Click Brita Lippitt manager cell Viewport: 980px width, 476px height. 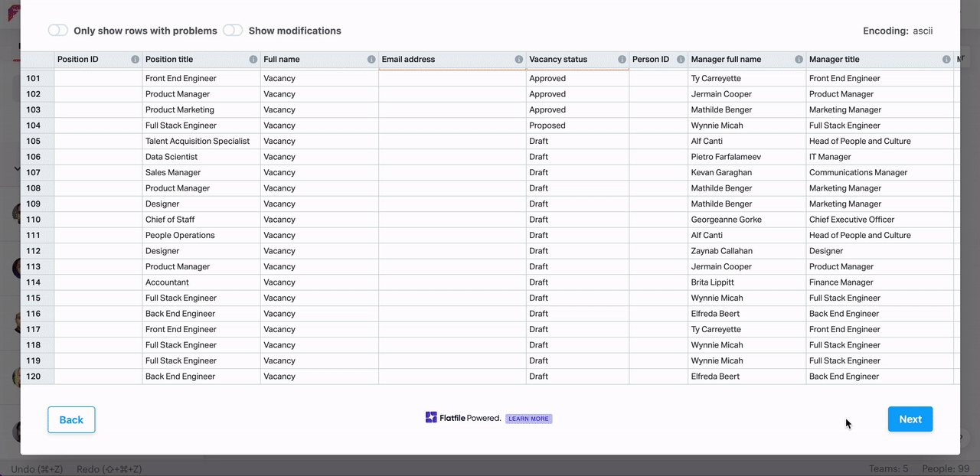(x=747, y=282)
